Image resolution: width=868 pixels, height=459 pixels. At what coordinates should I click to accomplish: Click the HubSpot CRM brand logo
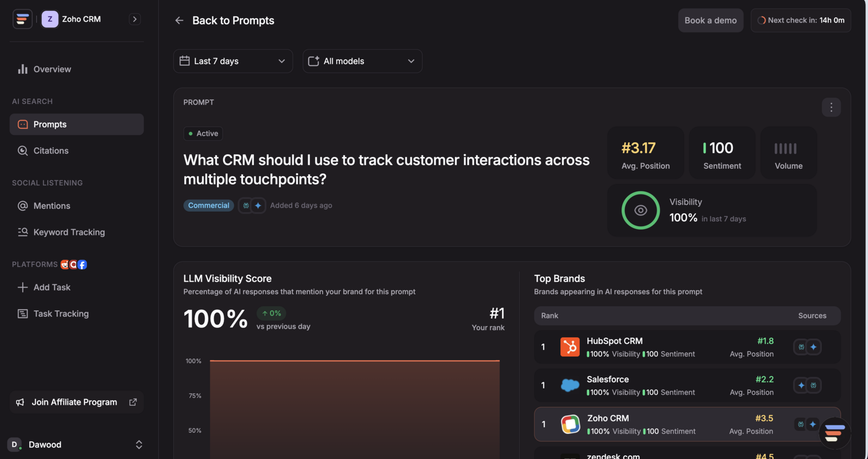570,347
